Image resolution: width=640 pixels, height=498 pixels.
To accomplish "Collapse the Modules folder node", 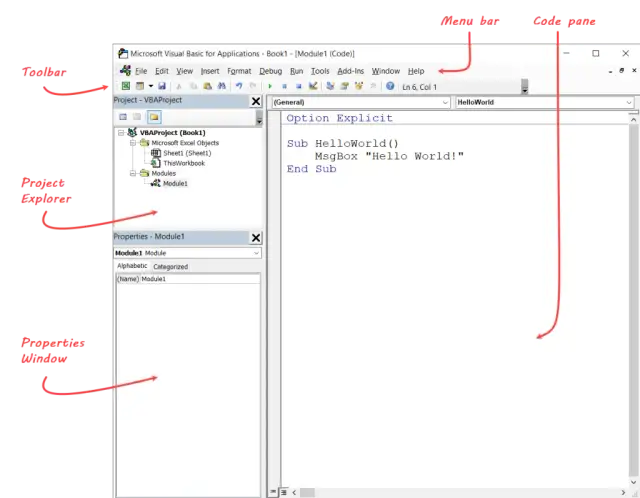I will [133, 173].
